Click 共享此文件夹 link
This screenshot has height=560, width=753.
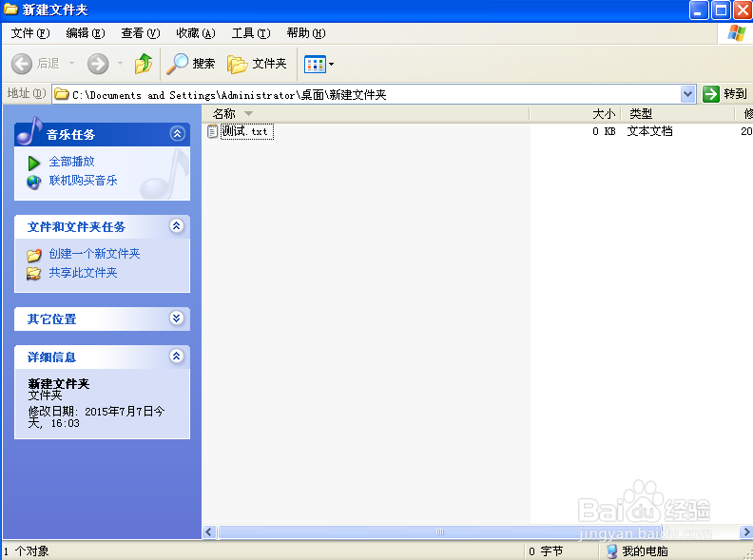[x=83, y=273]
